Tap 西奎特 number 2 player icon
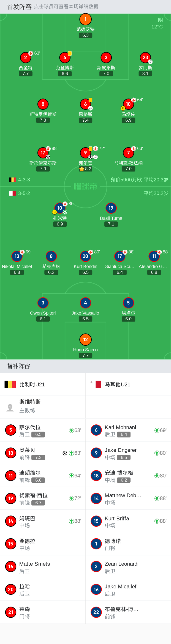 click(x=26, y=57)
